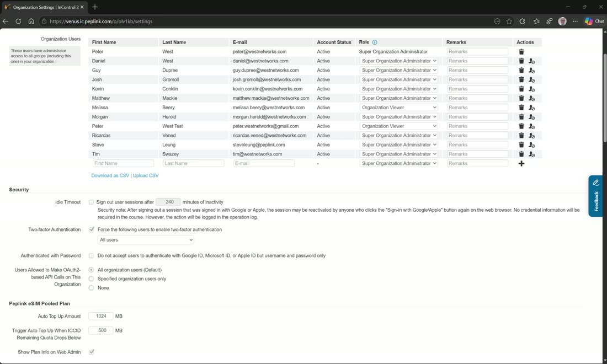Click the user-disable icon for Guy Dupree
This screenshot has width=607, height=364.
tap(531, 71)
